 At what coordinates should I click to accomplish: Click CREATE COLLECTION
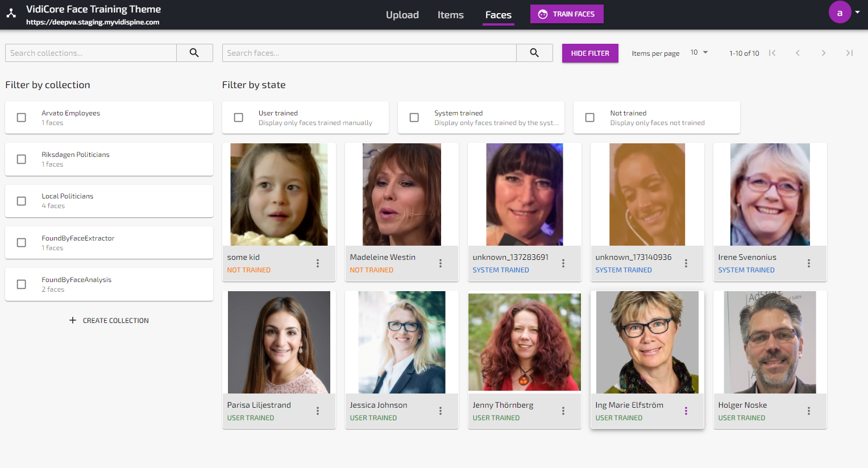tap(109, 320)
